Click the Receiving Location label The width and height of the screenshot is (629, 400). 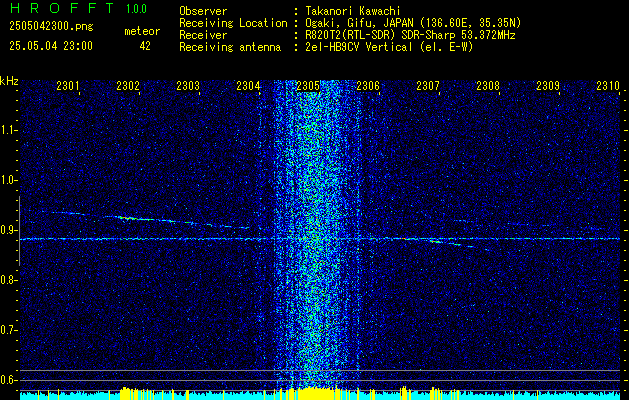point(233,23)
